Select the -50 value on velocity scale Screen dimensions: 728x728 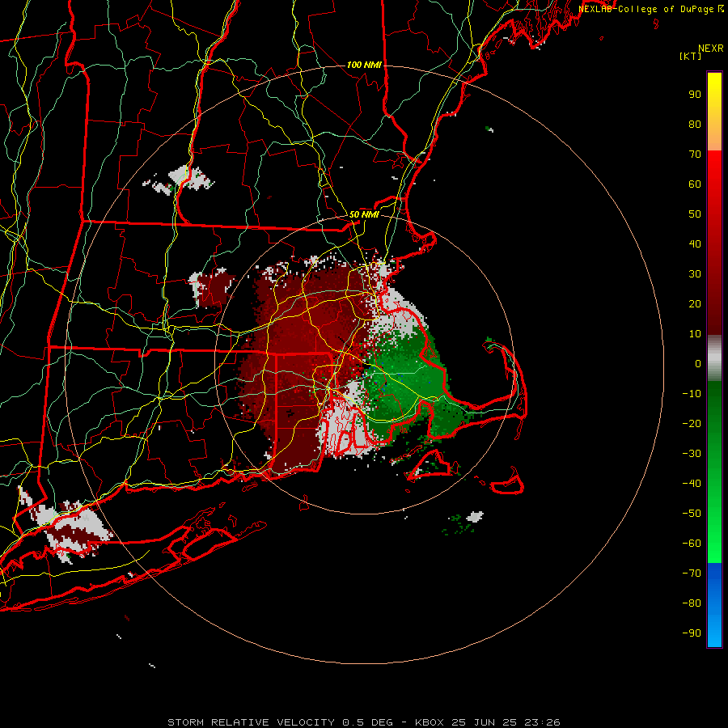[692, 514]
